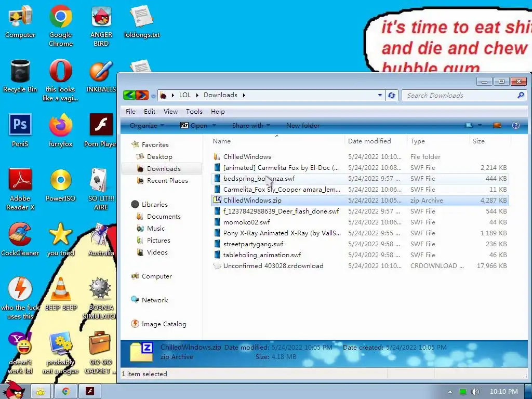Open the solitaire SO LIT!!! AIRE icon
532x399 pixels.
pos(101,189)
